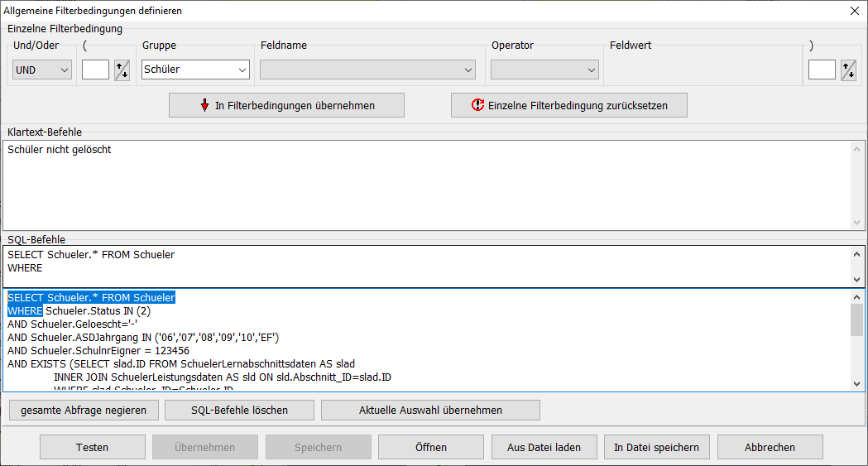The image size is (868, 466).
Task: Click inside the Klartext-Befehle text area
Action: pos(426,186)
